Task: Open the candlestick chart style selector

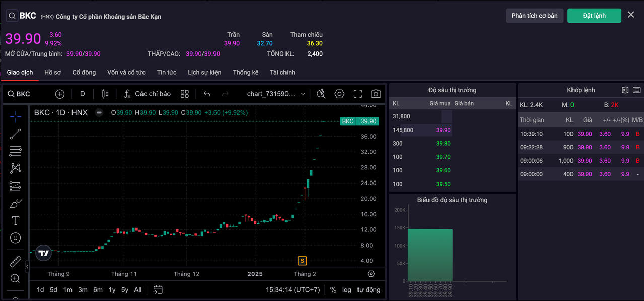Action: [x=105, y=94]
